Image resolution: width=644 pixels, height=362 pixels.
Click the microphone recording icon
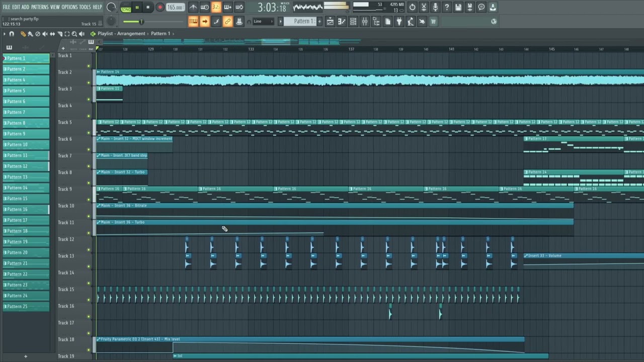[435, 7]
